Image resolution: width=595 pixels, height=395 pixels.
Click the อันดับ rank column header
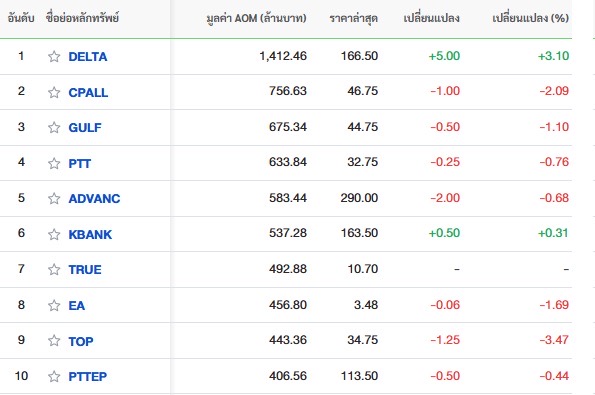pyautogui.click(x=21, y=18)
